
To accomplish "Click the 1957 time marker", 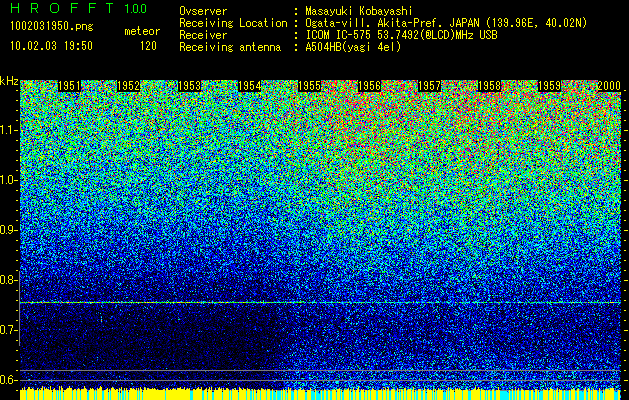I will pyautogui.click(x=430, y=86).
